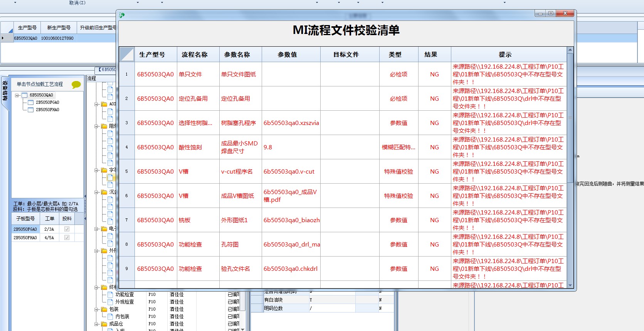Screen dimensions: 644x331
Task: Click the 6b50503qa0.xzszvia value cell
Action: click(291, 123)
